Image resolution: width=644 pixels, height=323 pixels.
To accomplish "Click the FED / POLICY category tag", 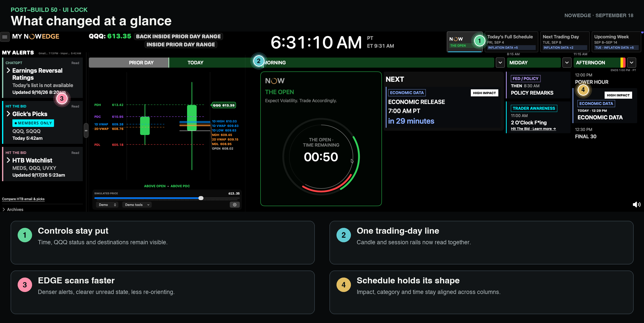I will coord(525,78).
